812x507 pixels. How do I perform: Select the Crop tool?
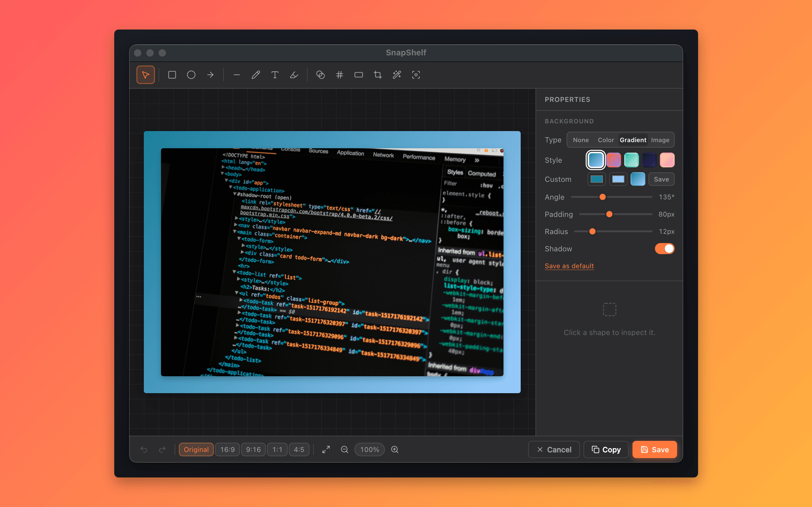pyautogui.click(x=378, y=75)
